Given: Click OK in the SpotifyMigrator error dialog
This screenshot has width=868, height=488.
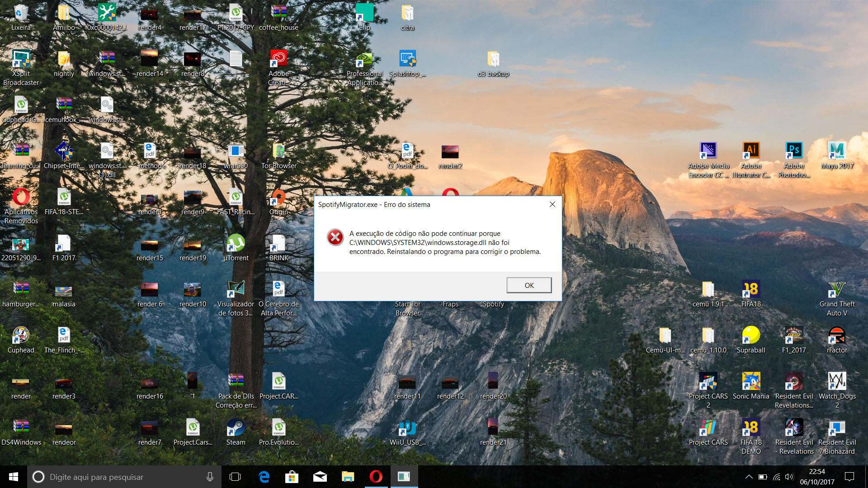Looking at the screenshot, I should coord(529,285).
